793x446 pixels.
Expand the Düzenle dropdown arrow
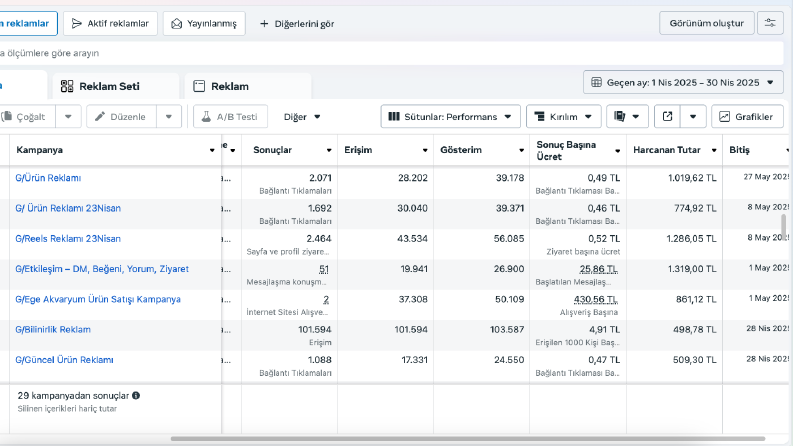pyautogui.click(x=169, y=117)
